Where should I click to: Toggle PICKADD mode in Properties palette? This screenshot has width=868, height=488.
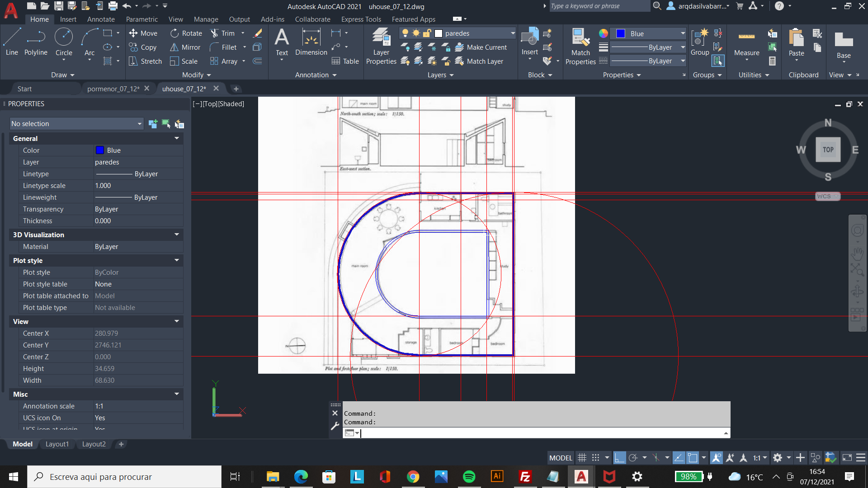click(x=153, y=123)
